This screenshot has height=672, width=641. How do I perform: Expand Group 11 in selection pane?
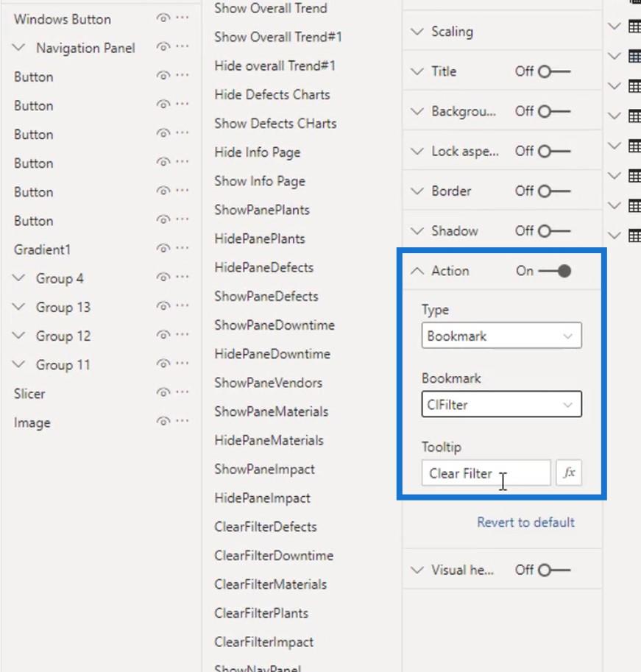coord(18,364)
